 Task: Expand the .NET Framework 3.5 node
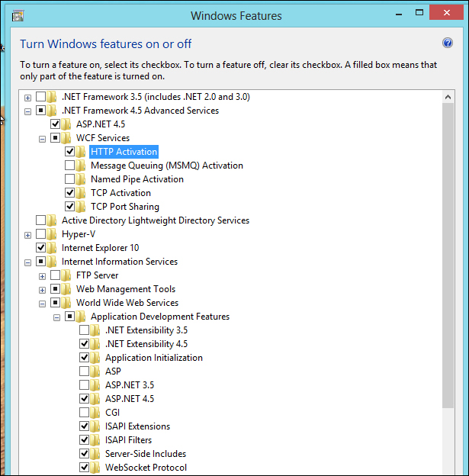point(28,97)
